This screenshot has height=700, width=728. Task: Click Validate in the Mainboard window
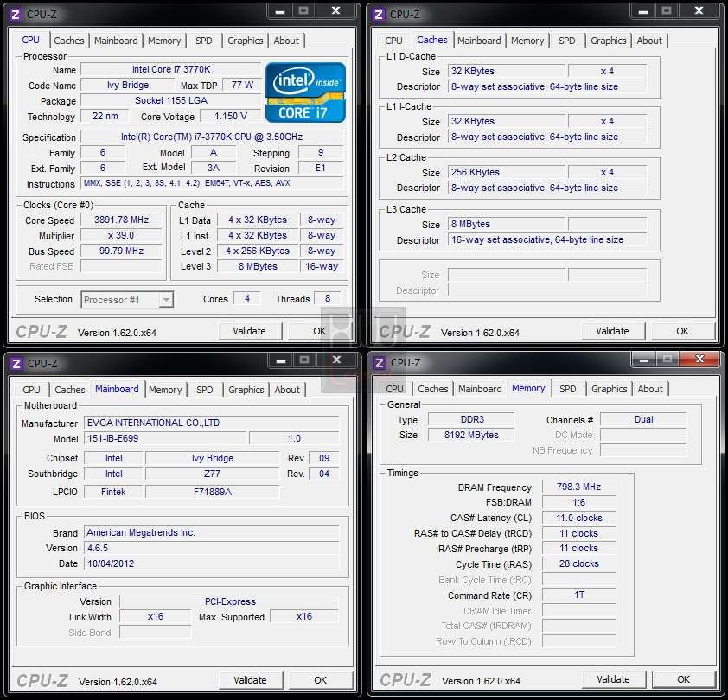point(250,680)
